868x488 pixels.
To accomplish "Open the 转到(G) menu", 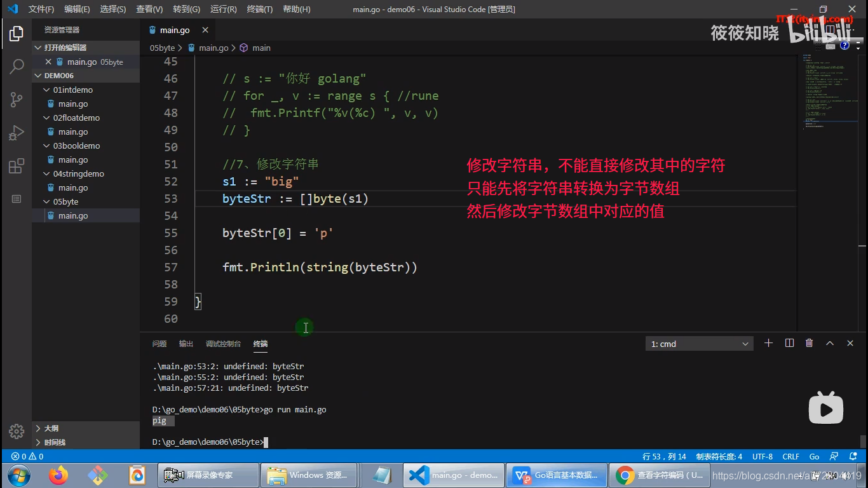I will point(187,10).
